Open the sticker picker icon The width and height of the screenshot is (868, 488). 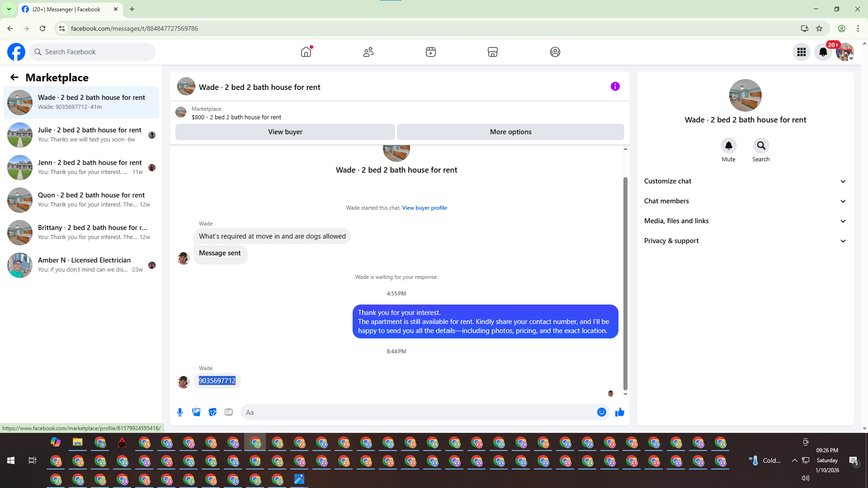pyautogui.click(x=212, y=412)
